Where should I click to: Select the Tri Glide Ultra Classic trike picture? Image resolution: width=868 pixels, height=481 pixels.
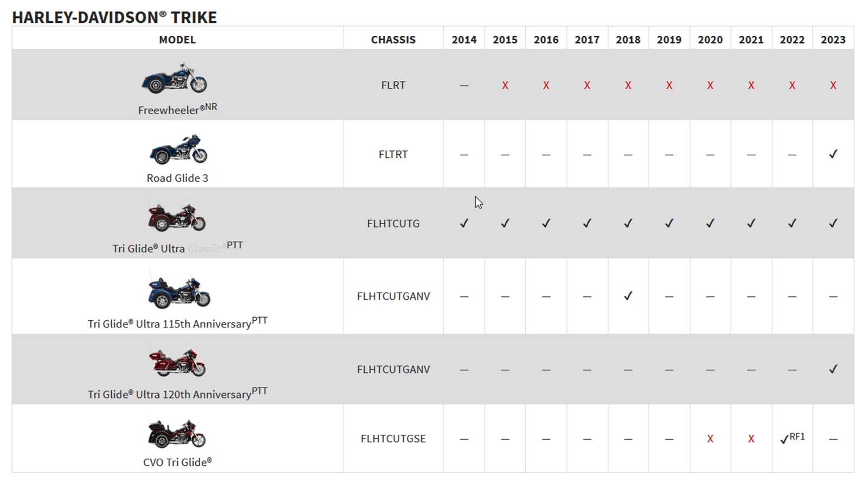point(177,217)
